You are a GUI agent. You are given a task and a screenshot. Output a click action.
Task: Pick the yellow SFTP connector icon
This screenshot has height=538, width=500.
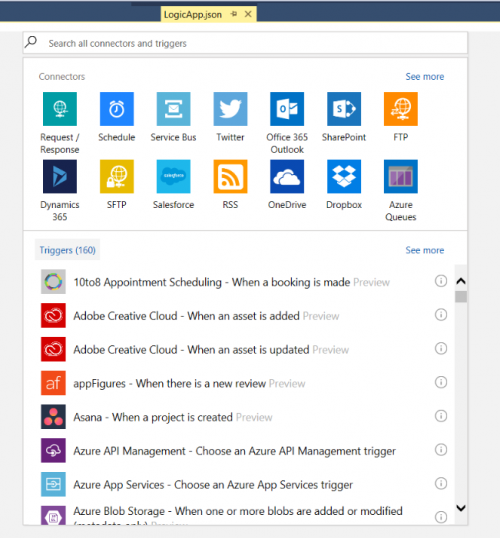(117, 176)
